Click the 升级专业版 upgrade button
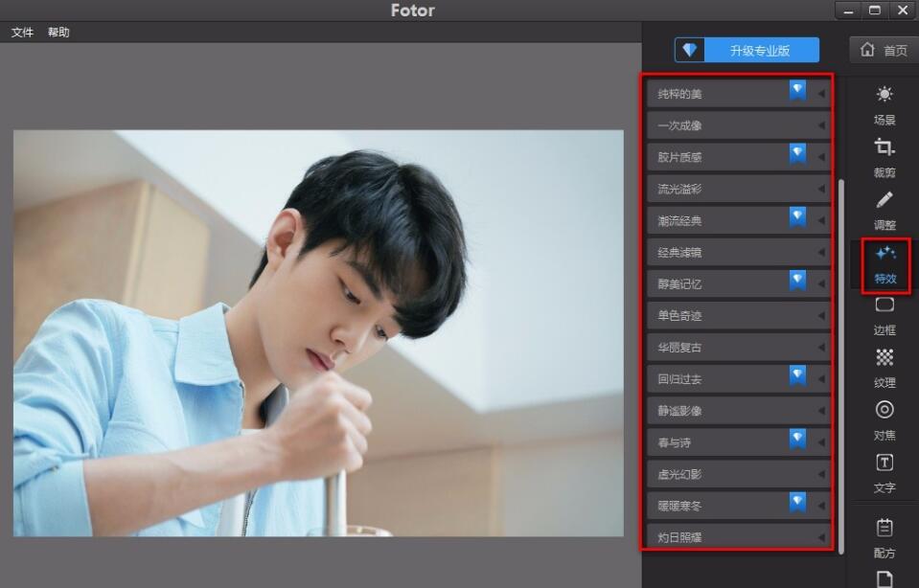This screenshot has width=919, height=588. tap(747, 51)
